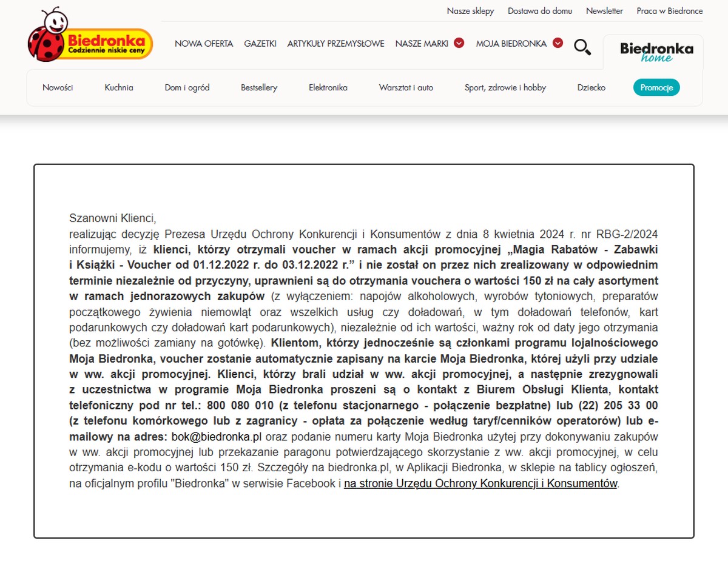Browse the Bestsellery category
728x561 pixels.
259,87
